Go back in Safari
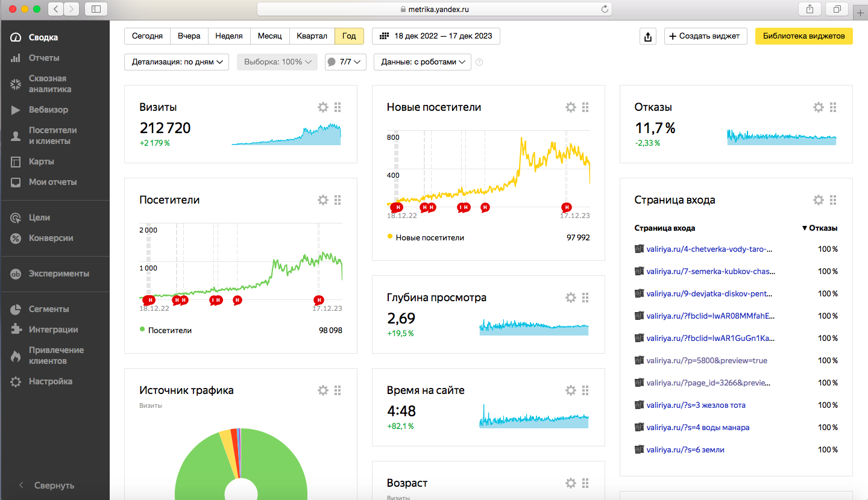 pos(55,9)
